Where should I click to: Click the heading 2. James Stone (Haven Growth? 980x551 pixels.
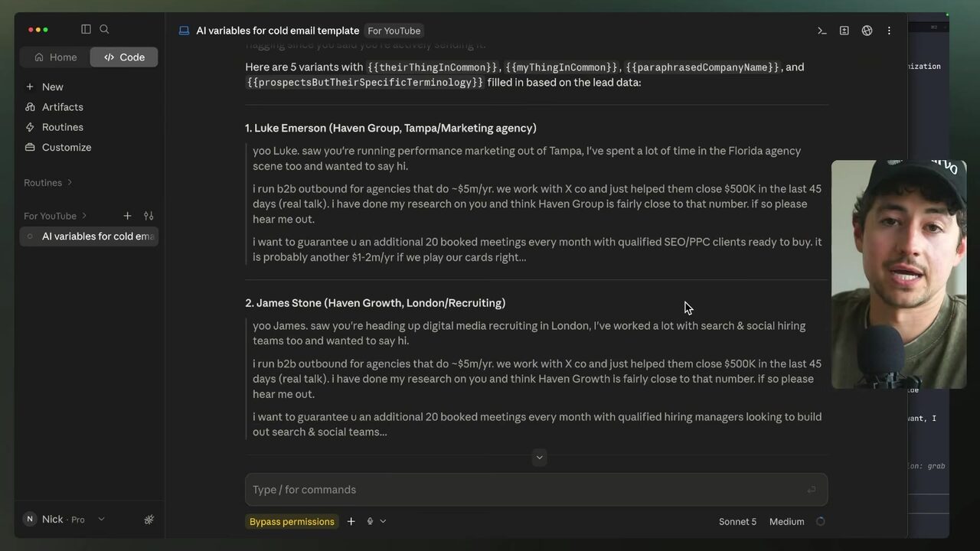point(375,303)
